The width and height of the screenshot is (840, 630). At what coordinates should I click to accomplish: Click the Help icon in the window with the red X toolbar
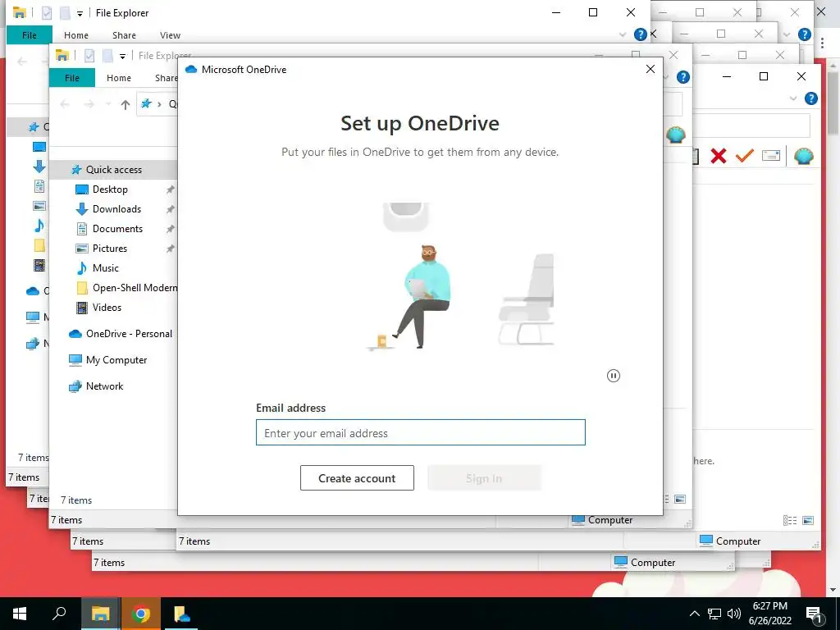tap(811, 98)
